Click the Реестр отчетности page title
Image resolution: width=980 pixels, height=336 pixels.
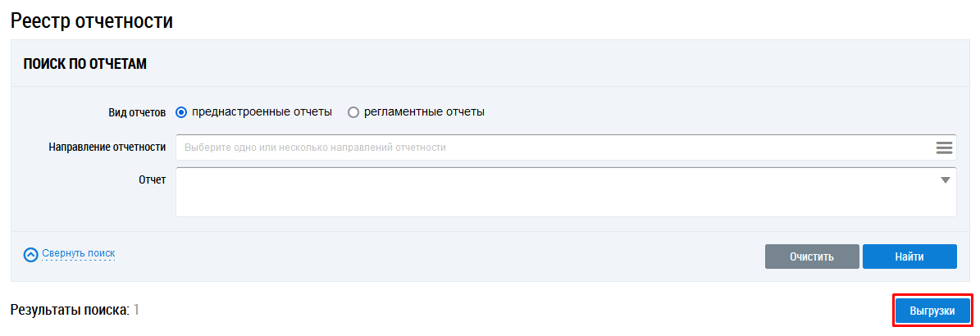(x=92, y=20)
